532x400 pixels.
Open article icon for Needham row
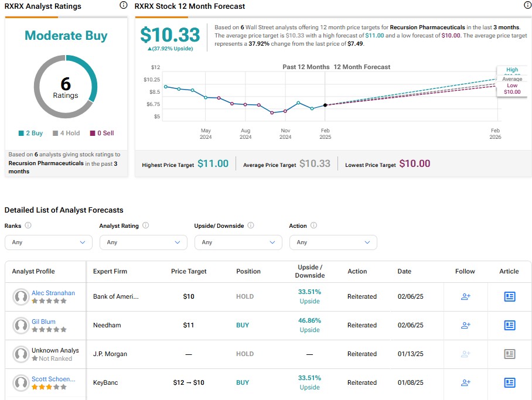(x=510, y=325)
